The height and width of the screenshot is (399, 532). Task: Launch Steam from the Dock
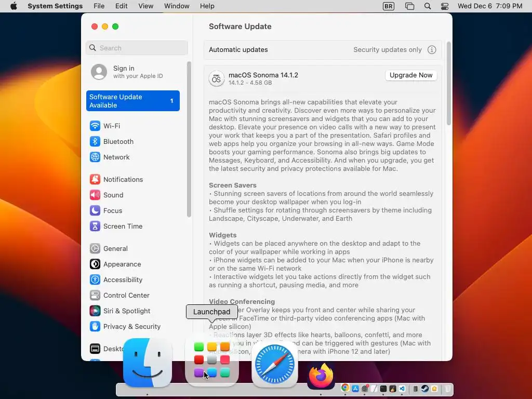(x=425, y=389)
